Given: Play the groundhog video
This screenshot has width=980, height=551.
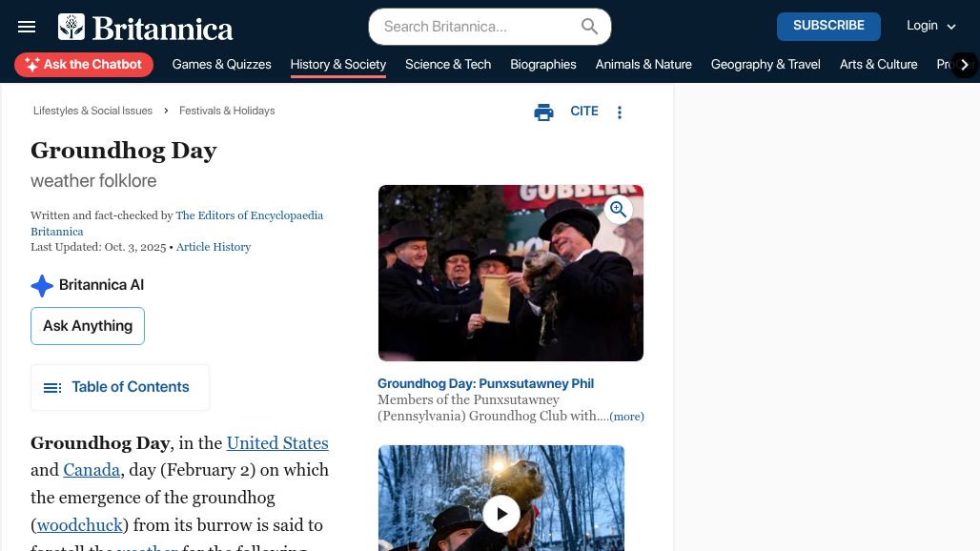Looking at the screenshot, I should click(x=501, y=514).
